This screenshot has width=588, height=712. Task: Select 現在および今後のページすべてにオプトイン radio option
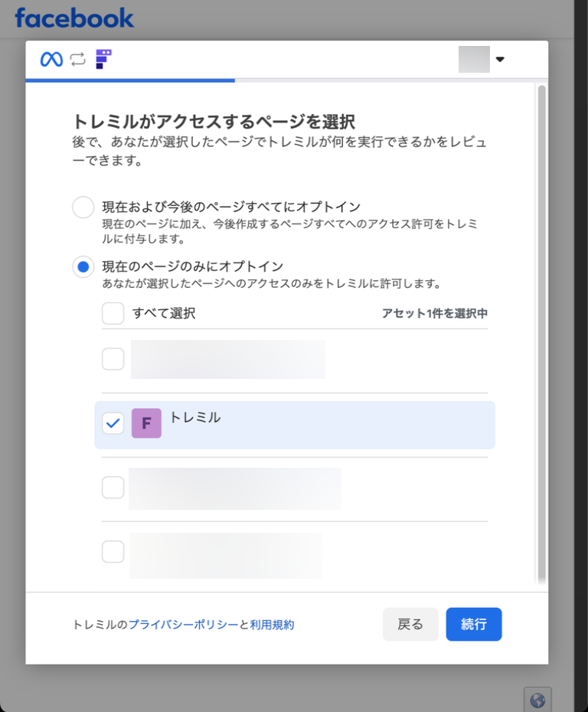click(x=83, y=207)
